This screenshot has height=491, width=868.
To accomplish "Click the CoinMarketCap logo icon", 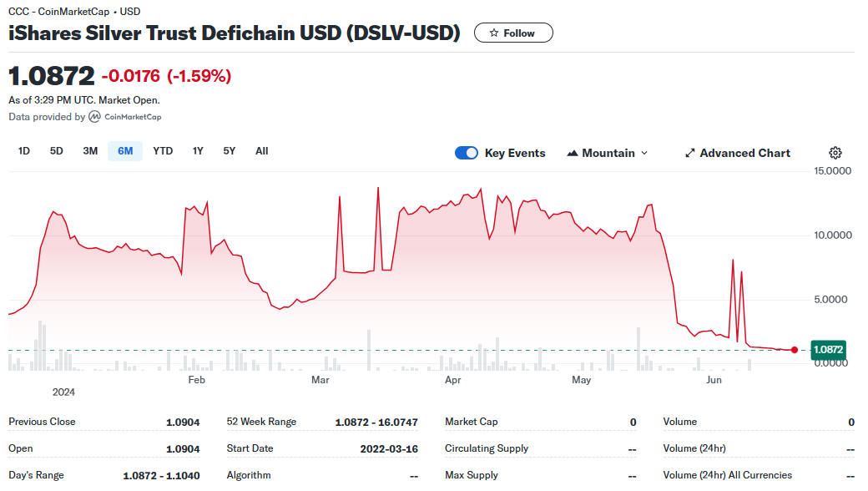I will (x=95, y=117).
